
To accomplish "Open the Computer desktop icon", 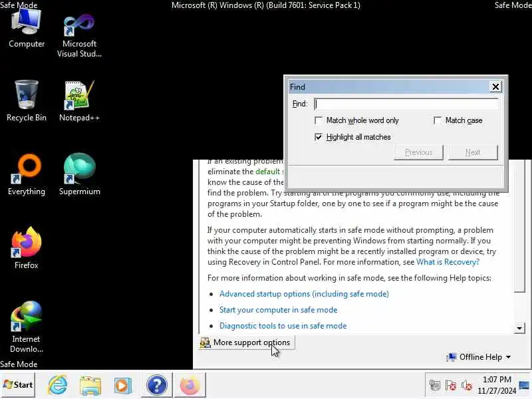I will tap(27, 29).
